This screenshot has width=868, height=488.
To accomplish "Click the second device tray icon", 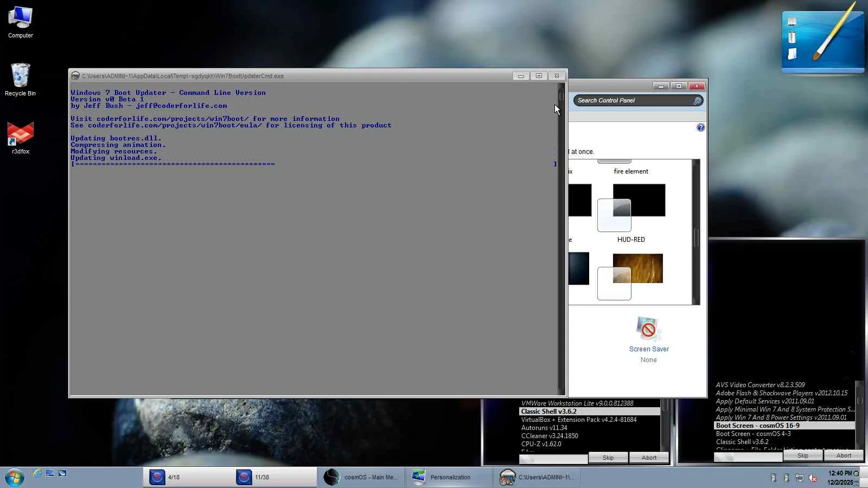I will click(x=787, y=478).
